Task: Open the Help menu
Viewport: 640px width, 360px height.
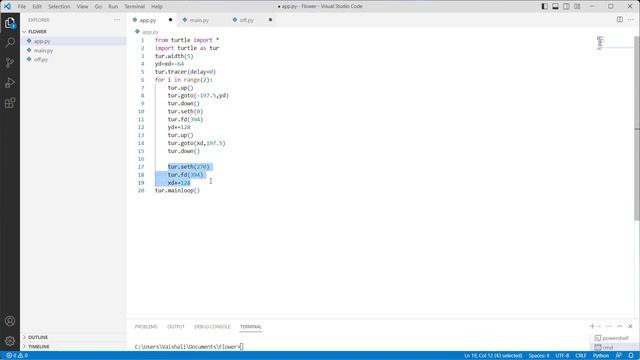Action: [157, 7]
